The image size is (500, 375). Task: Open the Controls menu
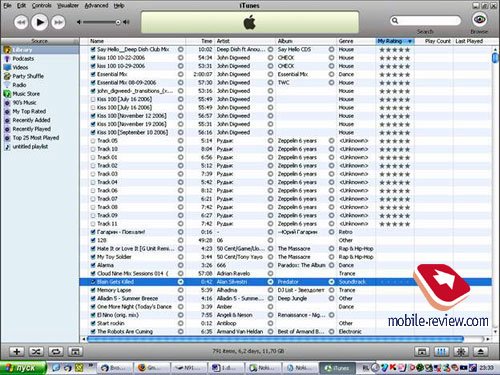point(42,6)
